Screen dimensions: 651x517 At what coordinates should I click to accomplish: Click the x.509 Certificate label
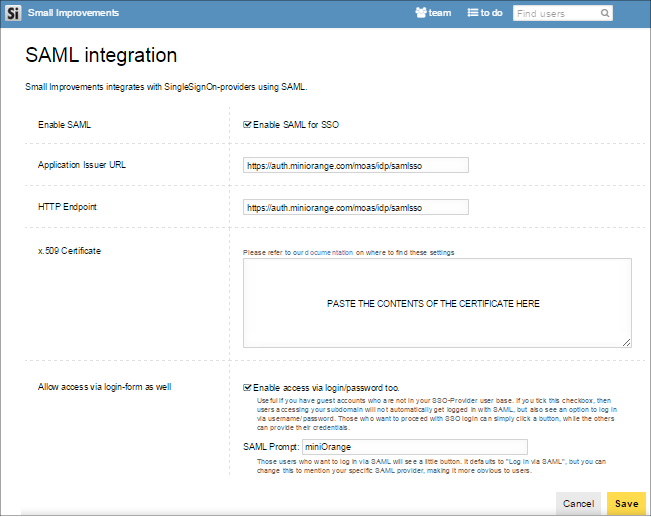click(x=69, y=251)
